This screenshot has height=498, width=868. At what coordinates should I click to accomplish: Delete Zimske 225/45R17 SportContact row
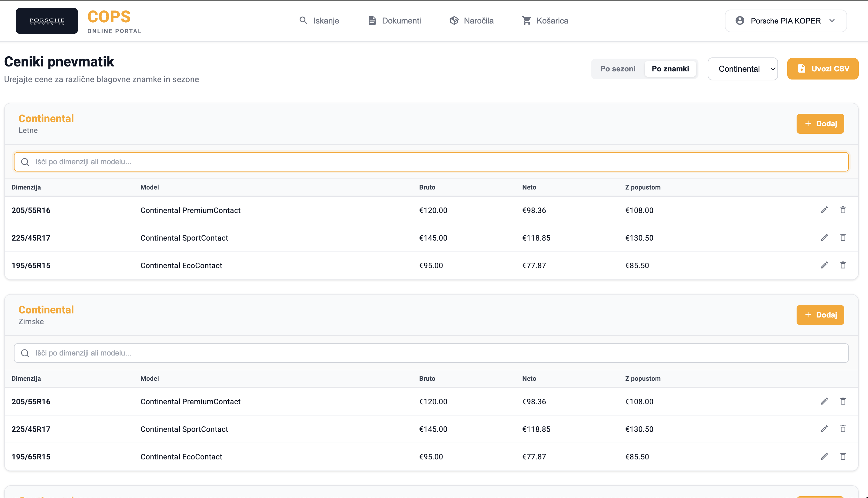(x=843, y=429)
